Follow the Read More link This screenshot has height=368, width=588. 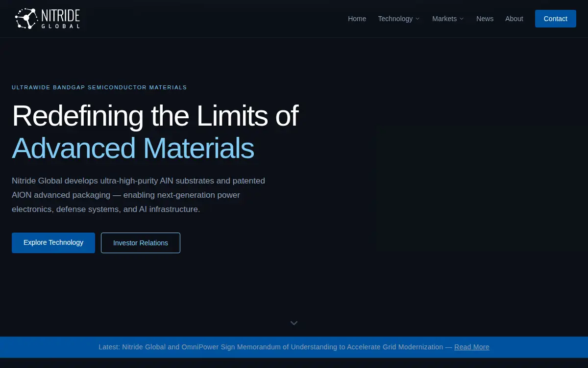click(471, 347)
